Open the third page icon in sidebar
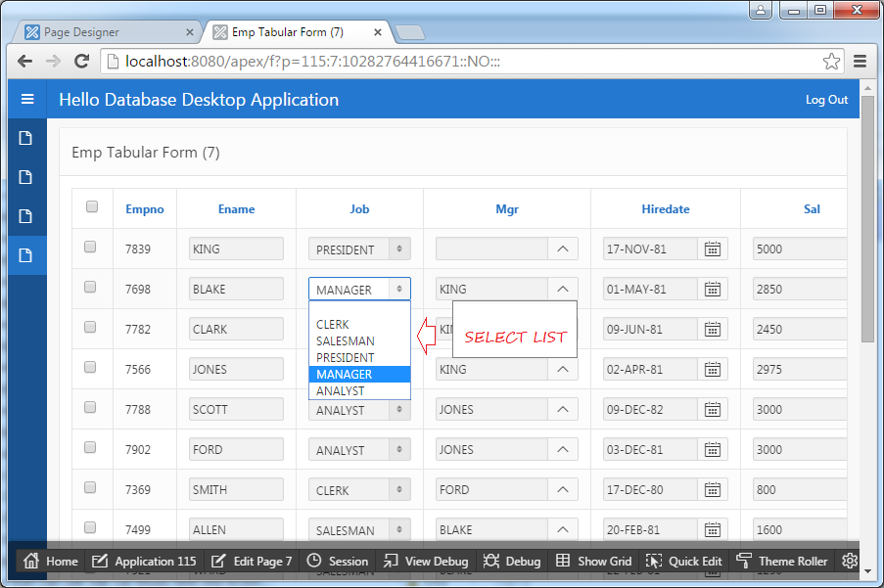884x588 pixels. [25, 216]
